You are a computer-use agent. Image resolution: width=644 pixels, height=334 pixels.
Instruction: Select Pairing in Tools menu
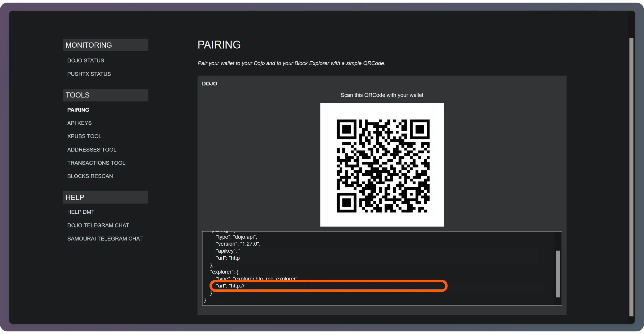pos(78,110)
